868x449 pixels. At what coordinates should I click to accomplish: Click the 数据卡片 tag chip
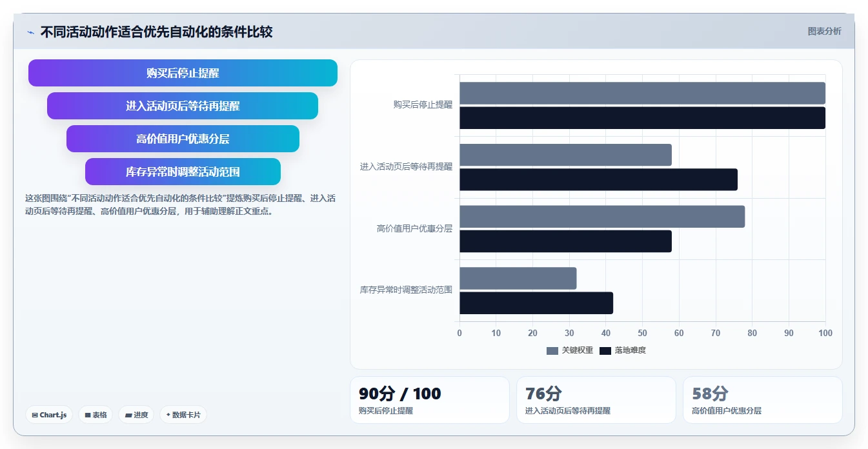click(183, 415)
